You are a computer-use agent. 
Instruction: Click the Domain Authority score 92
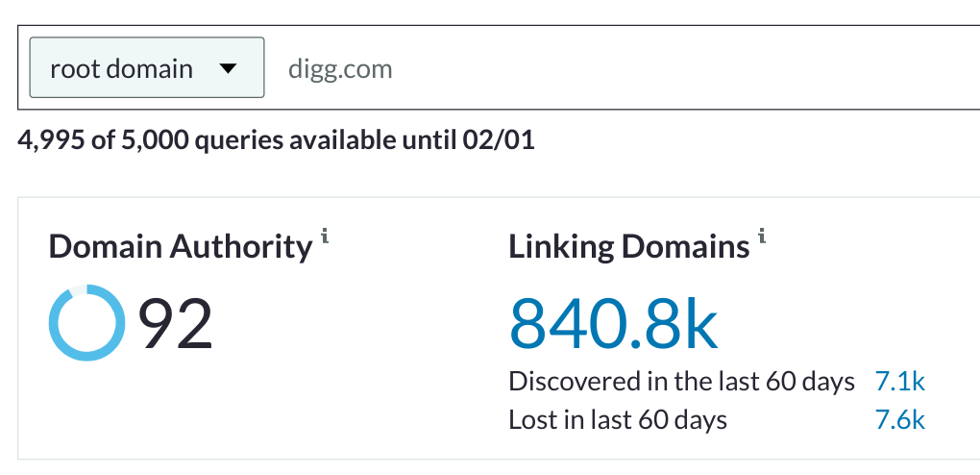175,324
